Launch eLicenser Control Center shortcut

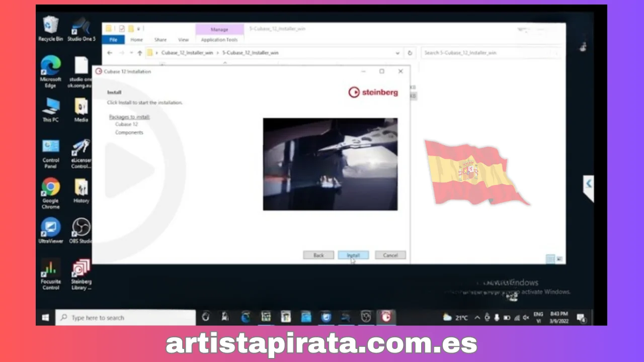coord(81,154)
